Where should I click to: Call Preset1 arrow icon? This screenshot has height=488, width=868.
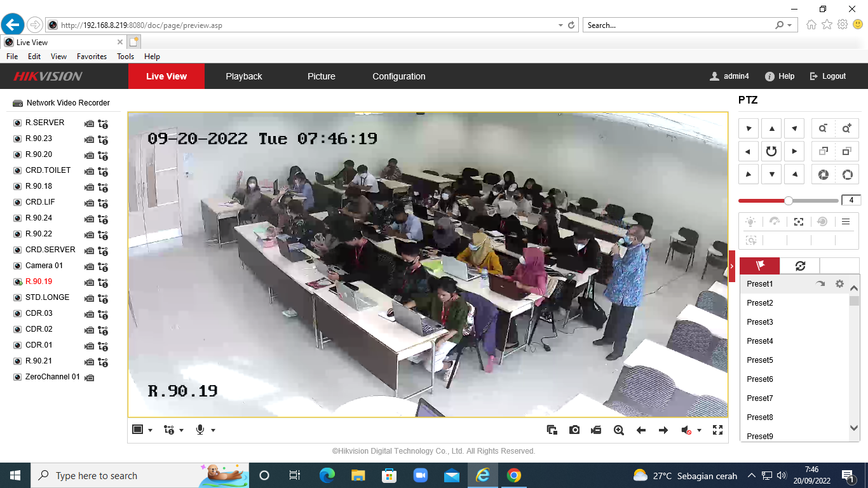coord(820,284)
